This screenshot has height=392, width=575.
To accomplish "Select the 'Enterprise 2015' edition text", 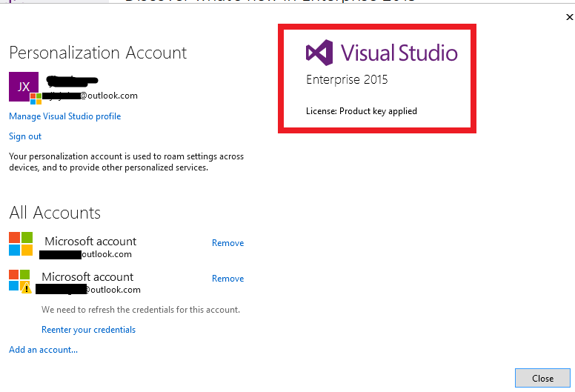I will (x=347, y=79).
